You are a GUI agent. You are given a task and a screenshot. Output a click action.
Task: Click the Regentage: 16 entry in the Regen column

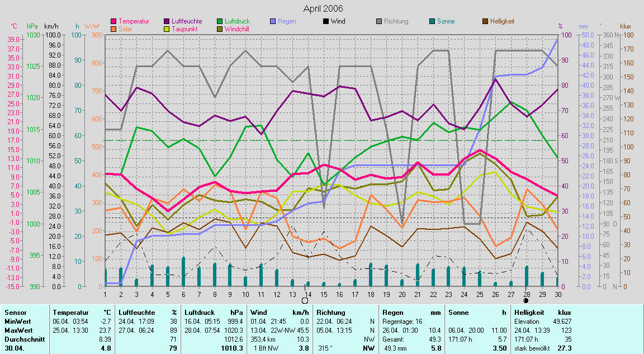pyautogui.click(x=402, y=322)
